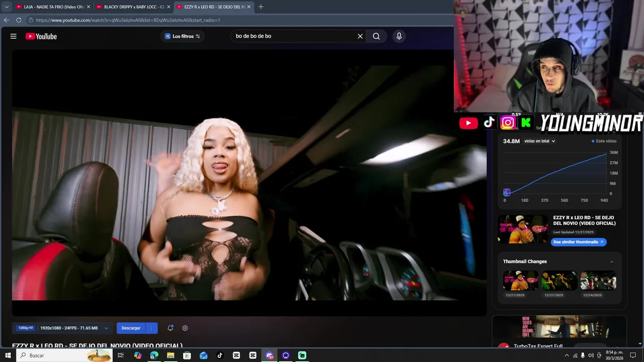Open the tab list dropdown arrow
The image size is (644, 362).
tap(7, 7)
